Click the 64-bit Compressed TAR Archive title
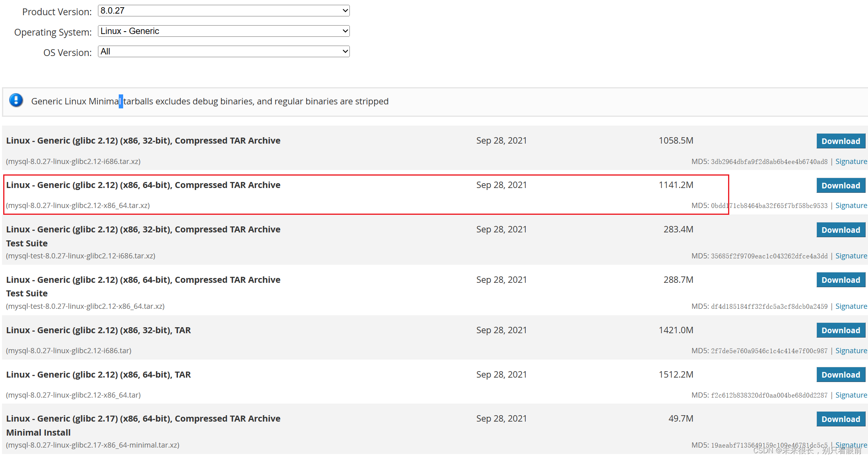This screenshot has height=458, width=868. (143, 185)
